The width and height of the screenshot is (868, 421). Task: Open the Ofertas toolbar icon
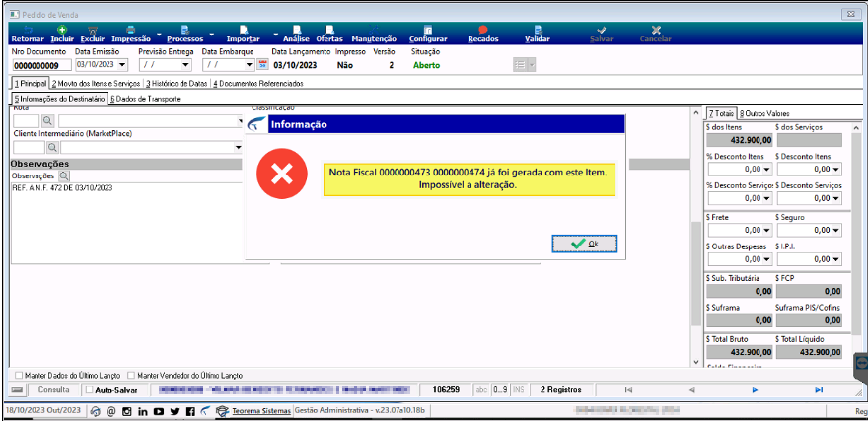[329, 30]
